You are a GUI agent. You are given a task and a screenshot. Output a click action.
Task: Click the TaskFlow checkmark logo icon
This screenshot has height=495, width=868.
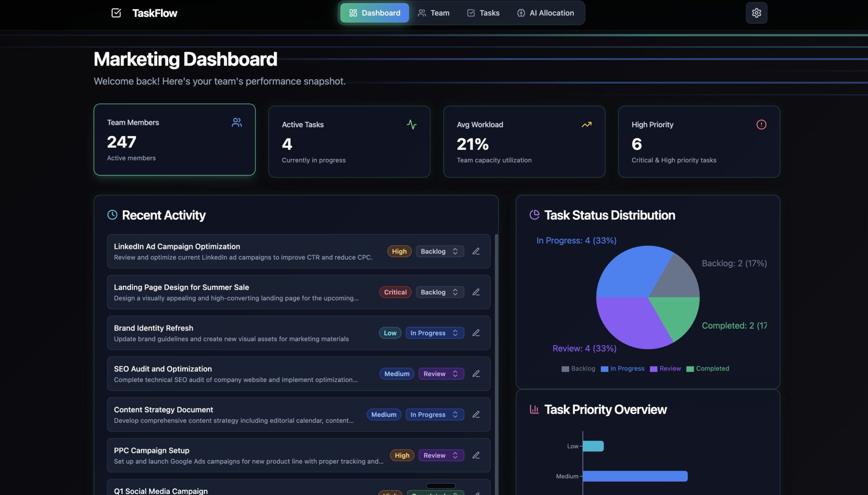pyautogui.click(x=116, y=13)
